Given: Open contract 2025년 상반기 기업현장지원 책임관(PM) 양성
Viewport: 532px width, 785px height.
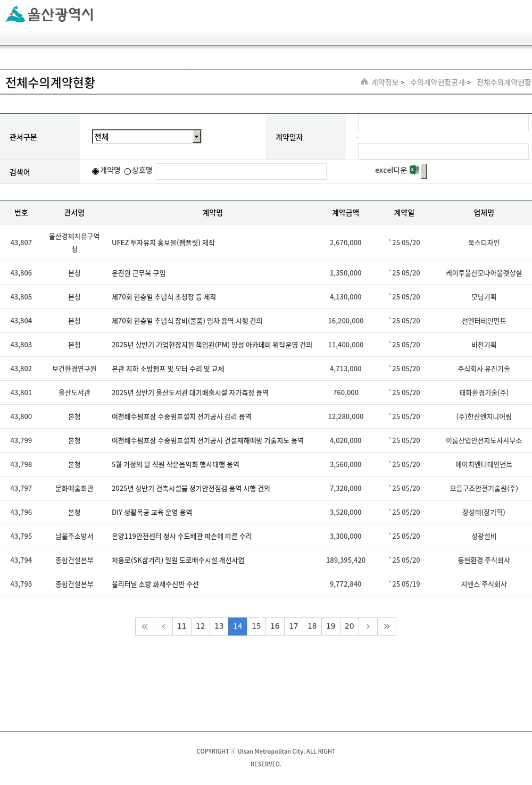Looking at the screenshot, I should pyautogui.click(x=212, y=345).
